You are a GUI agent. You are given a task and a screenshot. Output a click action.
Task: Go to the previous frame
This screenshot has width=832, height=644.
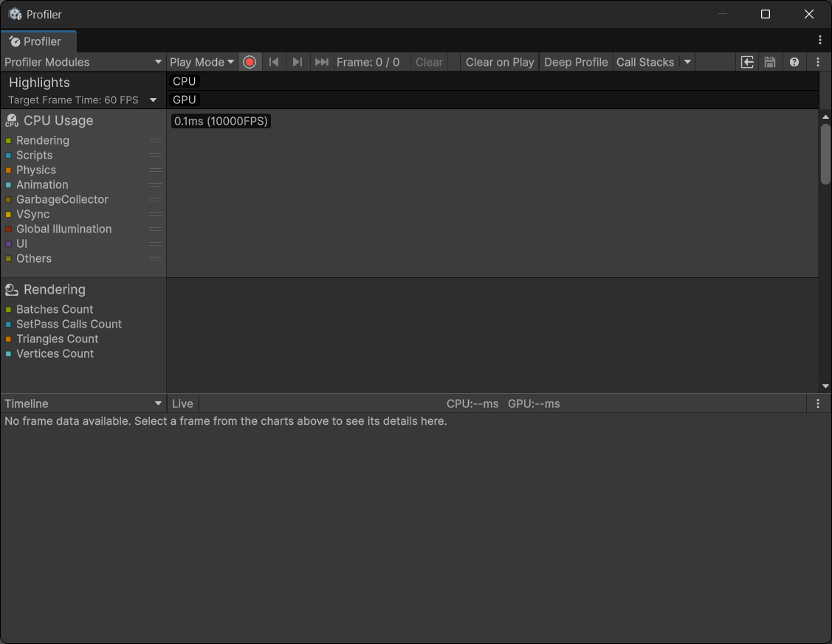(x=274, y=62)
